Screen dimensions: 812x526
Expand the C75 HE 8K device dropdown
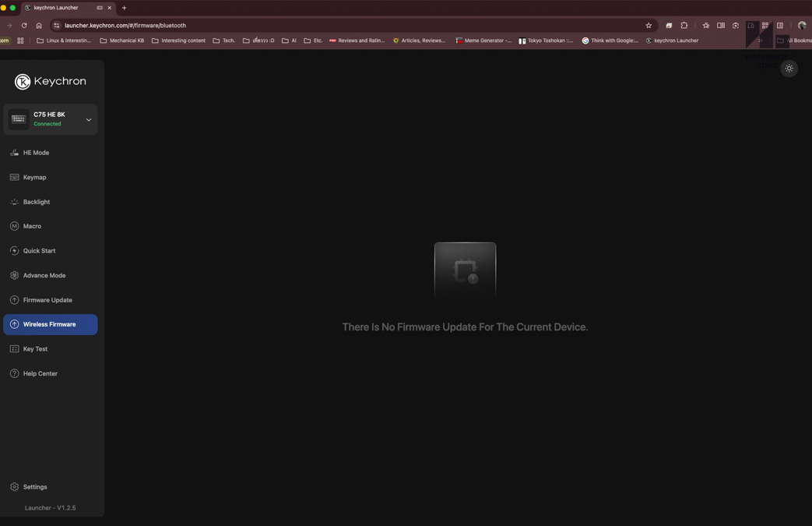pyautogui.click(x=88, y=120)
